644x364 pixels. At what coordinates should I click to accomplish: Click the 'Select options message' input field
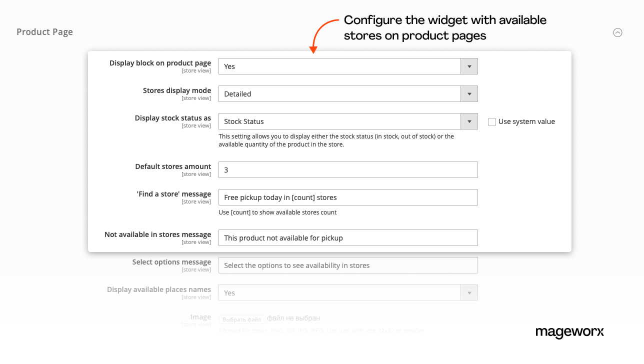pos(348,265)
